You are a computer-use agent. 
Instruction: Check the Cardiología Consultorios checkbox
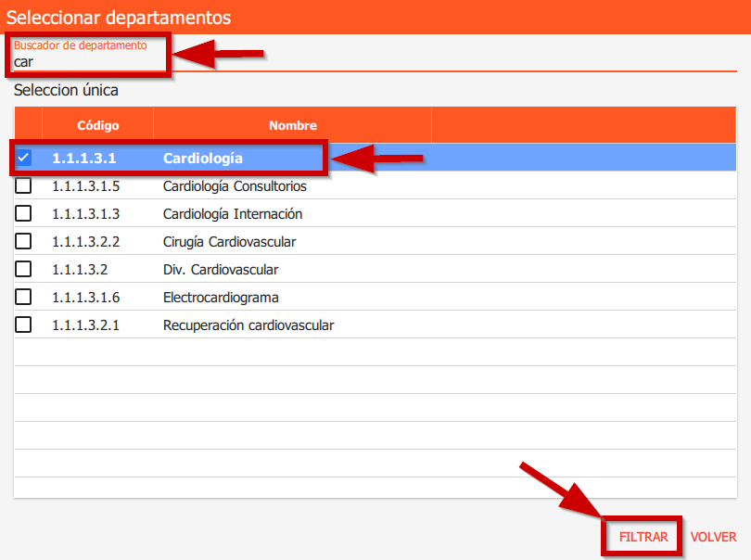coord(24,186)
